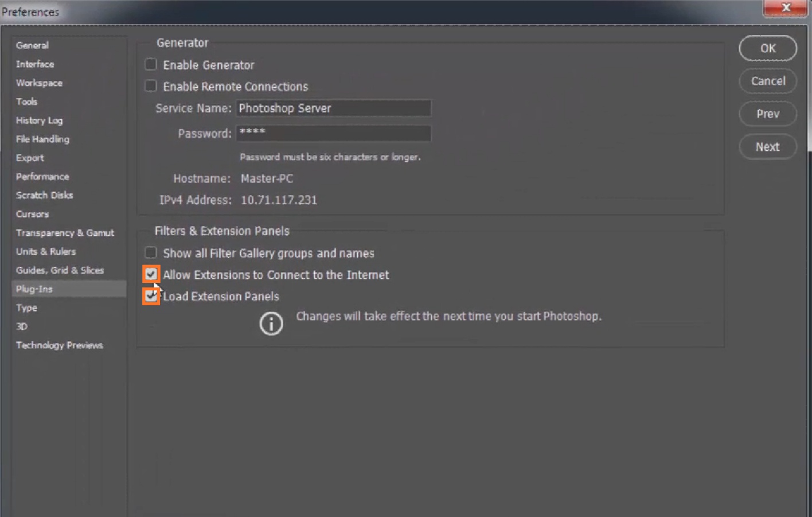This screenshot has height=517, width=812.
Task: Open Guides, Grid & Slices preferences
Action: [x=60, y=270]
